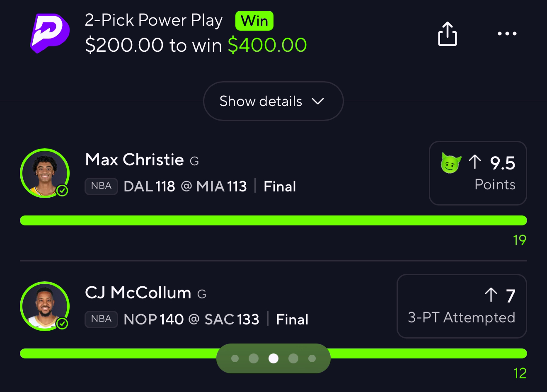
Task: Open the 9.5 Points pick box
Action: point(478,173)
